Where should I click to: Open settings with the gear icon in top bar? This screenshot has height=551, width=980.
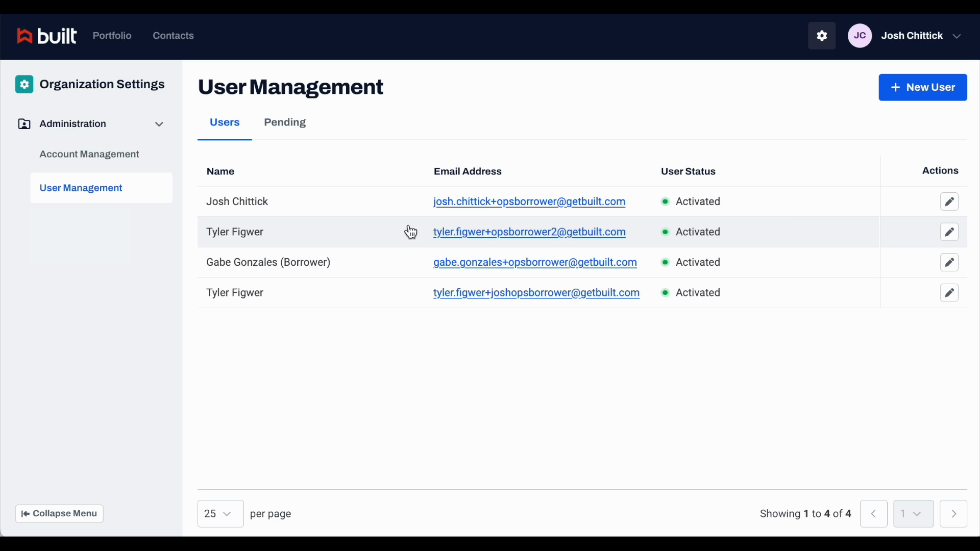point(822,36)
